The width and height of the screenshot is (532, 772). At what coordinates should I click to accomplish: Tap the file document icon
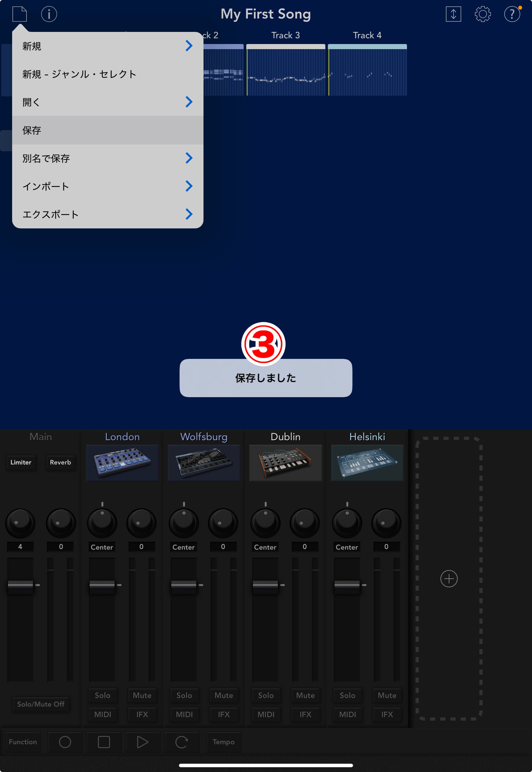click(19, 14)
